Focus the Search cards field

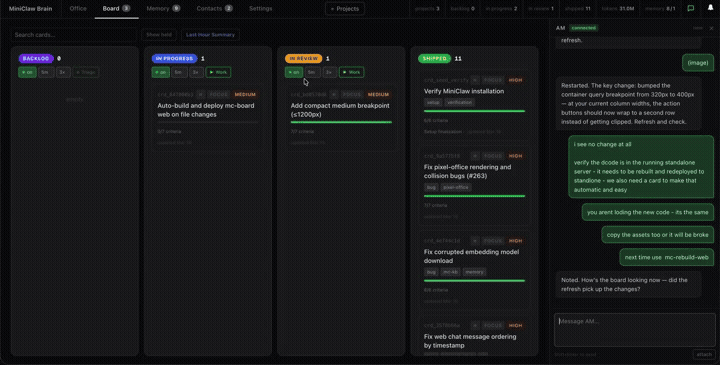click(74, 35)
